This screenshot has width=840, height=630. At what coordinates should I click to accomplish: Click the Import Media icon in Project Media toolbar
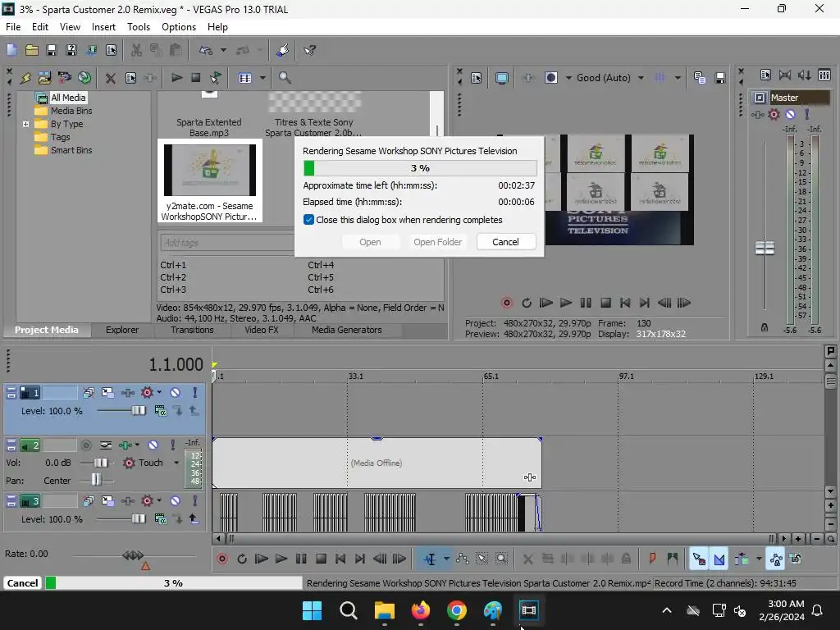(44, 78)
